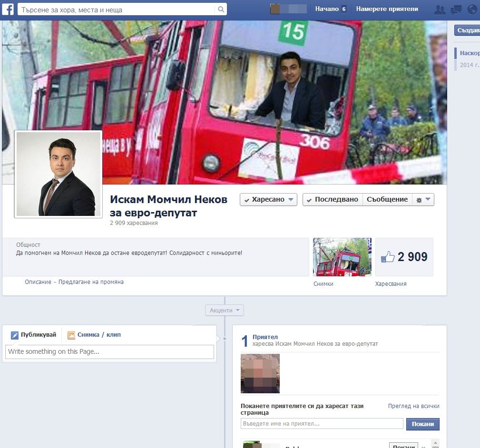Click the Общност category label
The image size is (480, 448).
pyautogui.click(x=28, y=245)
